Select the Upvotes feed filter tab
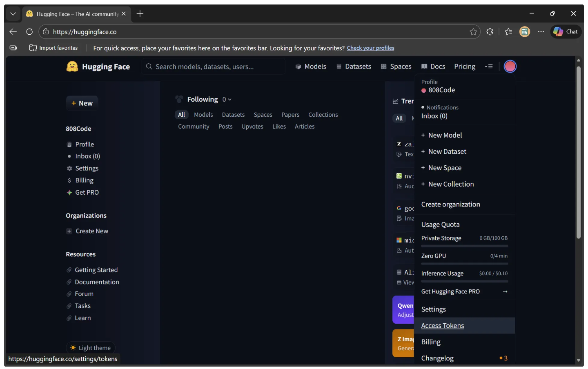The width and height of the screenshot is (588, 369). pos(252,127)
